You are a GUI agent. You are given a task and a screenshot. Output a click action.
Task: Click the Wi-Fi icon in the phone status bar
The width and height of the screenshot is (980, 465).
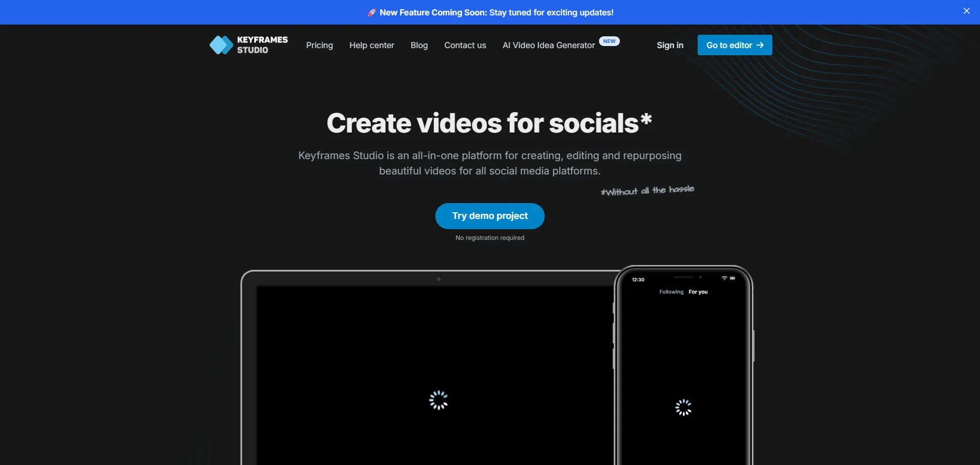click(724, 278)
